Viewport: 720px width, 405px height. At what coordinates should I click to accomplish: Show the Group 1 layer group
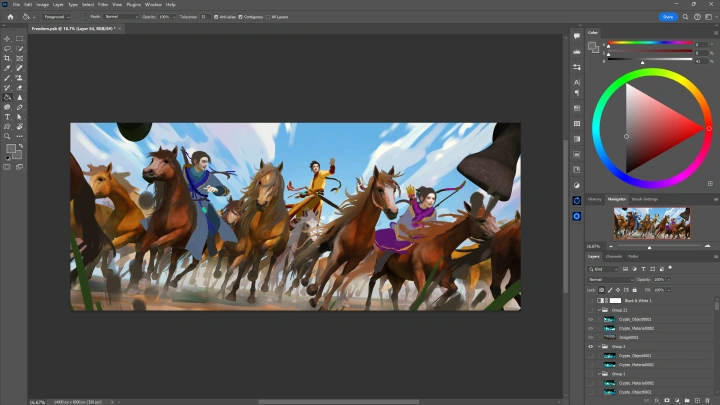coord(591,374)
